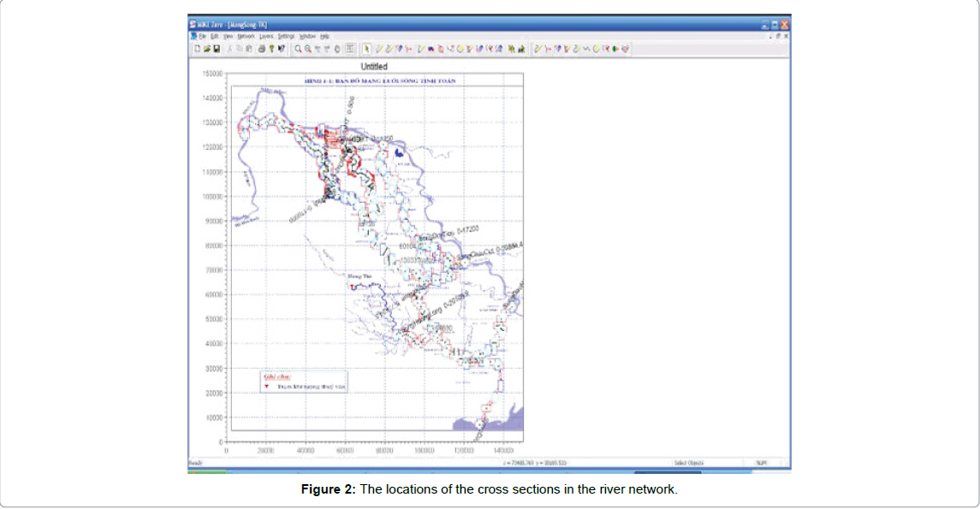
Task: Open the Layers menu
Action: (266, 37)
